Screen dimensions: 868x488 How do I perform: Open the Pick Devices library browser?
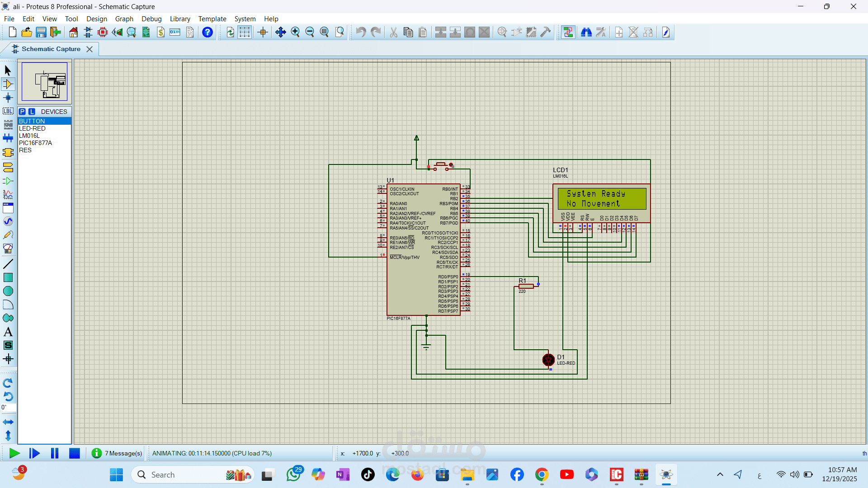tap(23, 112)
